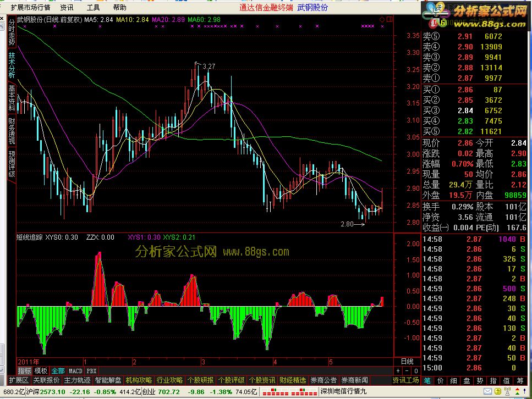The width and height of the screenshot is (532, 399).
Task: Select the 价 tab in the tick panel
Action: tap(440, 380)
